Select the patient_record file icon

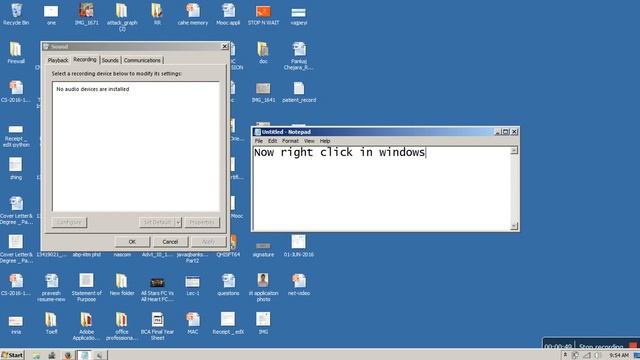[299, 91]
